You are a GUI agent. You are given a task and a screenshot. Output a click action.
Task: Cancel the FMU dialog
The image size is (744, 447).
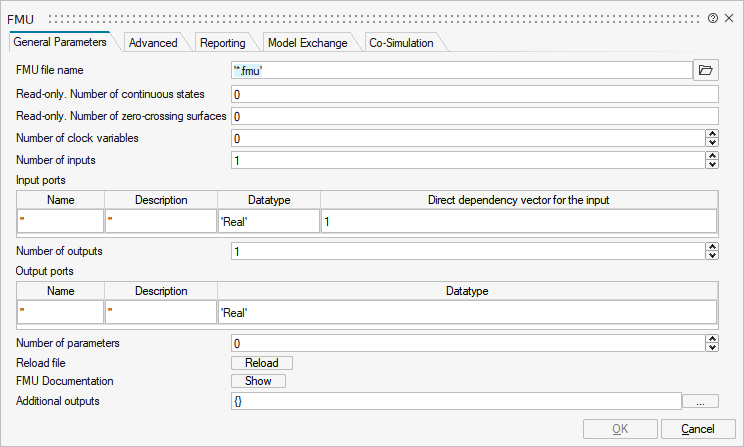tap(697, 429)
